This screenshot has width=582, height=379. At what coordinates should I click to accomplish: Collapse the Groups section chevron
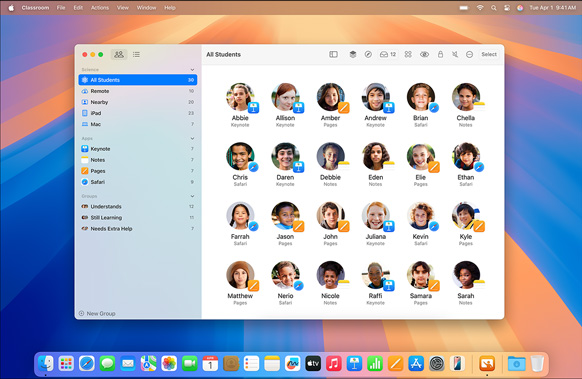coord(192,196)
